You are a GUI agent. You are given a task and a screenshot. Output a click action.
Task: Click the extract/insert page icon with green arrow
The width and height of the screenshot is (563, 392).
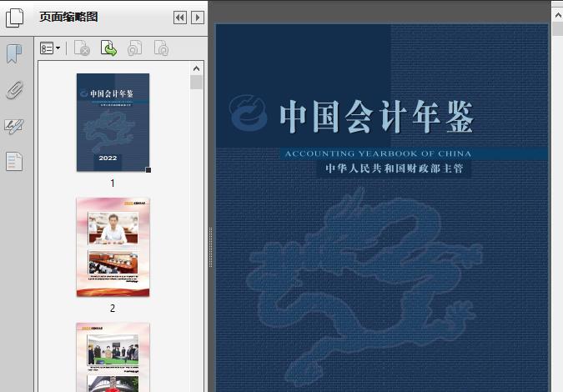108,48
